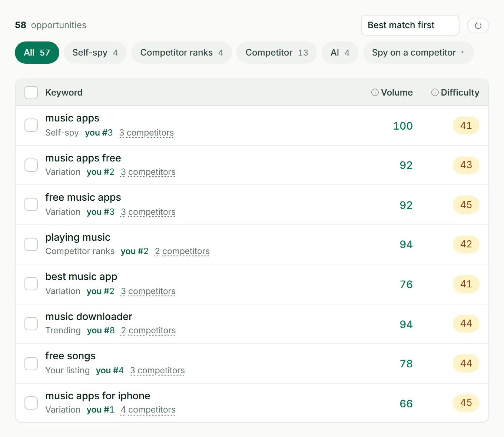Select the "best music app" checkbox
The width and height of the screenshot is (504, 437).
(x=31, y=284)
